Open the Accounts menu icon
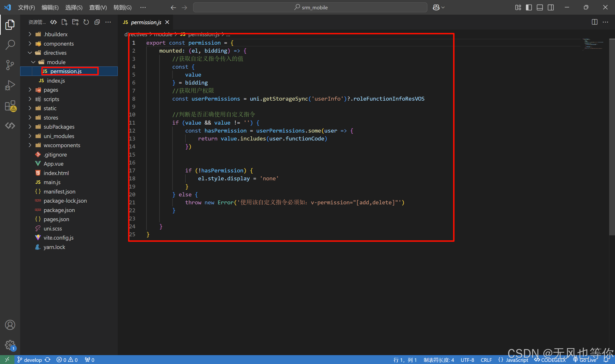 (x=10, y=325)
